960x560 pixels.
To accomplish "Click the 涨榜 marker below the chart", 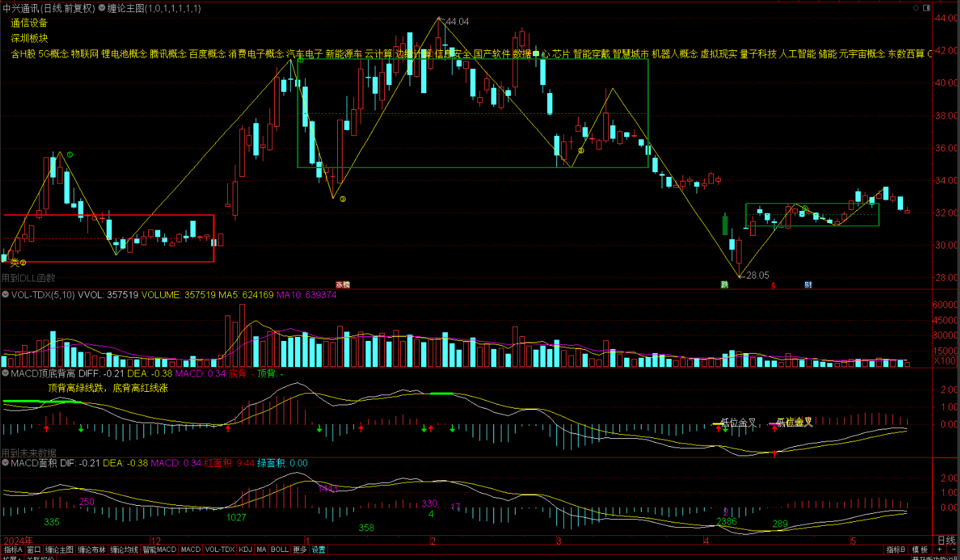I will coord(343,285).
